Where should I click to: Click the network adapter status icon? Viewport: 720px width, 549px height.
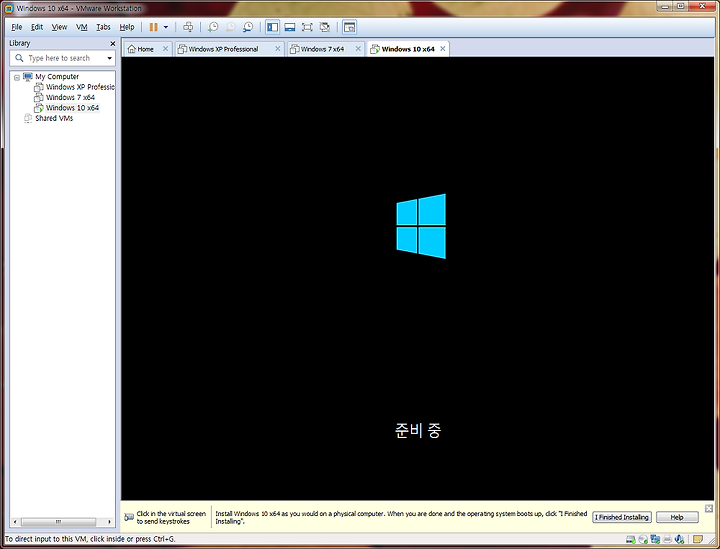pyautogui.click(x=655, y=539)
